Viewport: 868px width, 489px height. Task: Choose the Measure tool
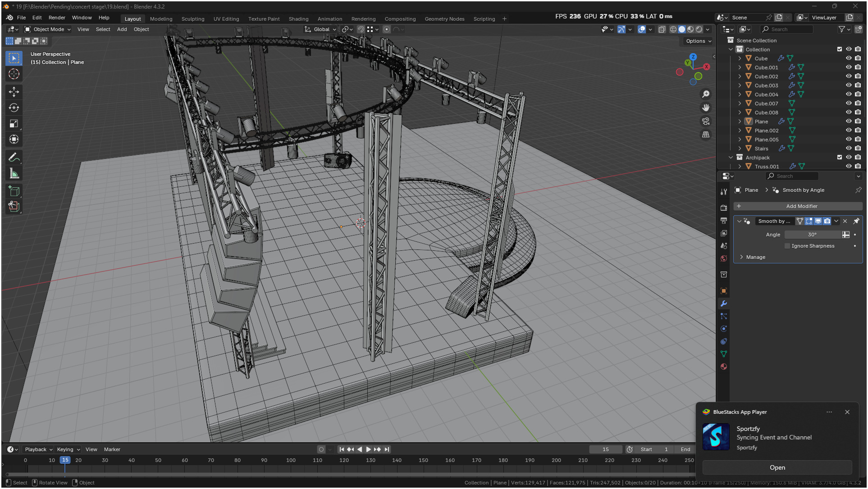point(14,173)
